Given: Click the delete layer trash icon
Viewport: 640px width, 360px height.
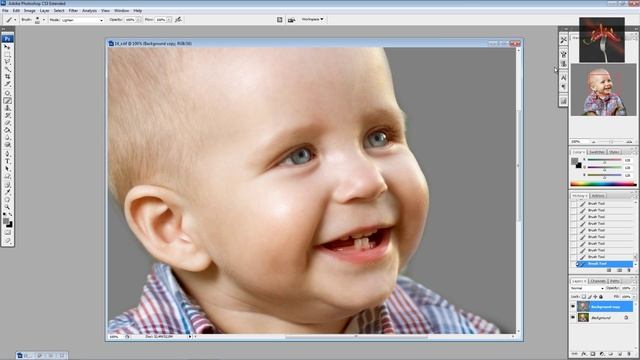Looking at the screenshot, I should (x=629, y=354).
